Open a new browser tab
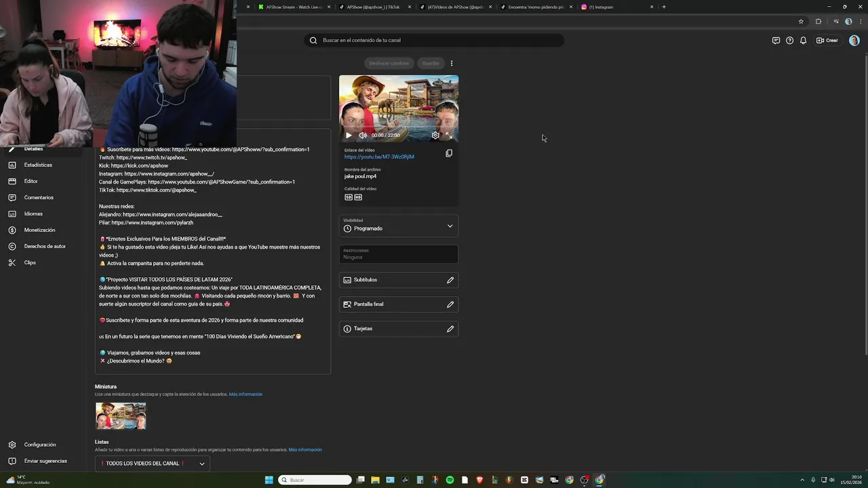Viewport: 868px width, 488px height. pos(664,7)
